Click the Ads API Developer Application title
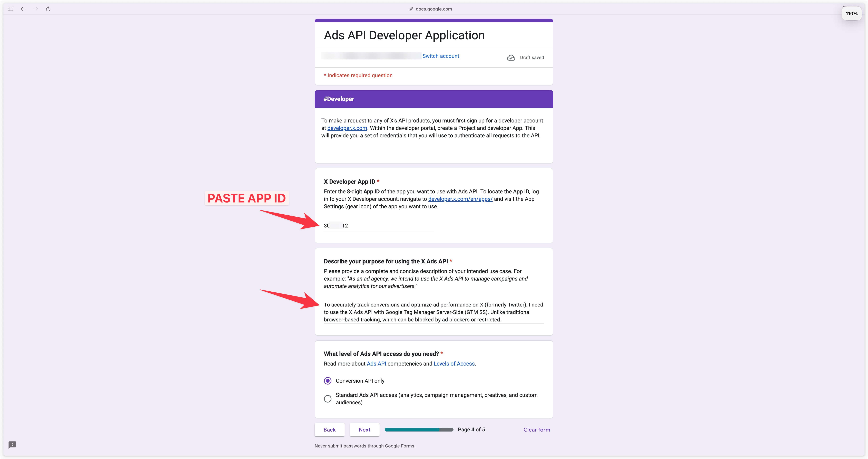The height and width of the screenshot is (459, 868). coord(404,35)
